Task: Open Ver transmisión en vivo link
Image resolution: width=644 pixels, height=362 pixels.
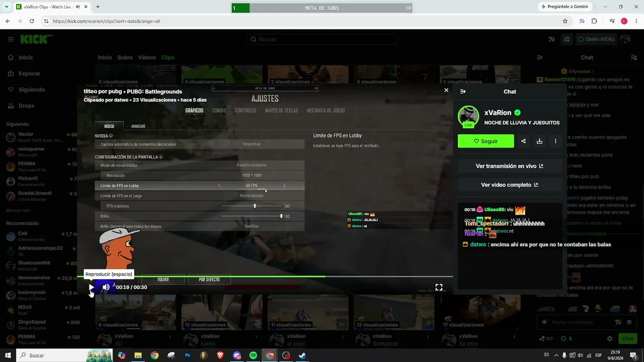Action: click(x=509, y=166)
